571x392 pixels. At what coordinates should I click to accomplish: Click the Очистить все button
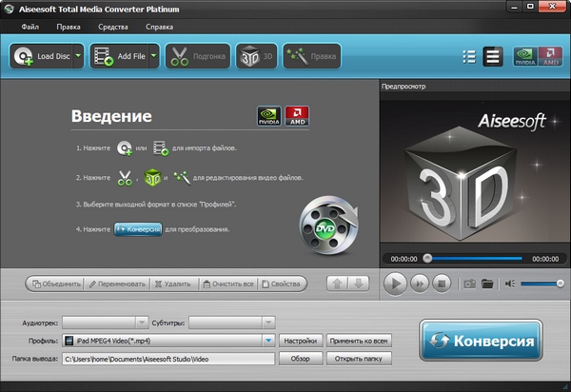pos(228,284)
